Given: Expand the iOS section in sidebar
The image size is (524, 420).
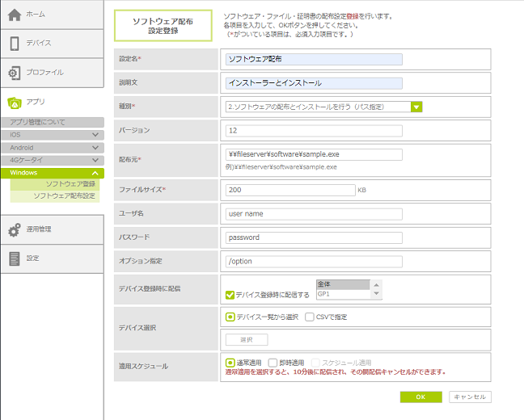Looking at the screenshot, I should (95, 135).
